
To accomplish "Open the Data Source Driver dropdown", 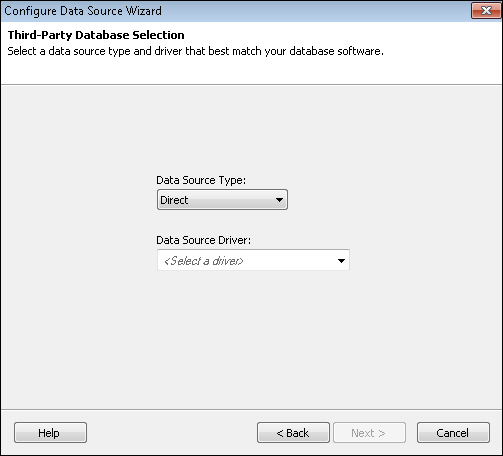I will 253,260.
